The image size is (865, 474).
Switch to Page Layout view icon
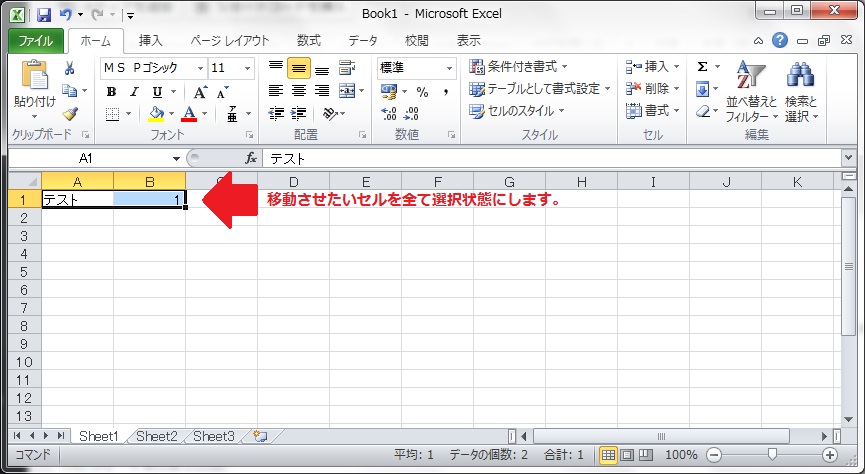(x=627, y=455)
